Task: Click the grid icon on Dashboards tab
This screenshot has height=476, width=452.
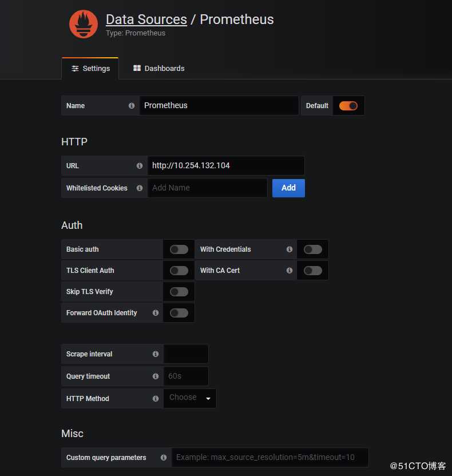Action: [x=137, y=68]
